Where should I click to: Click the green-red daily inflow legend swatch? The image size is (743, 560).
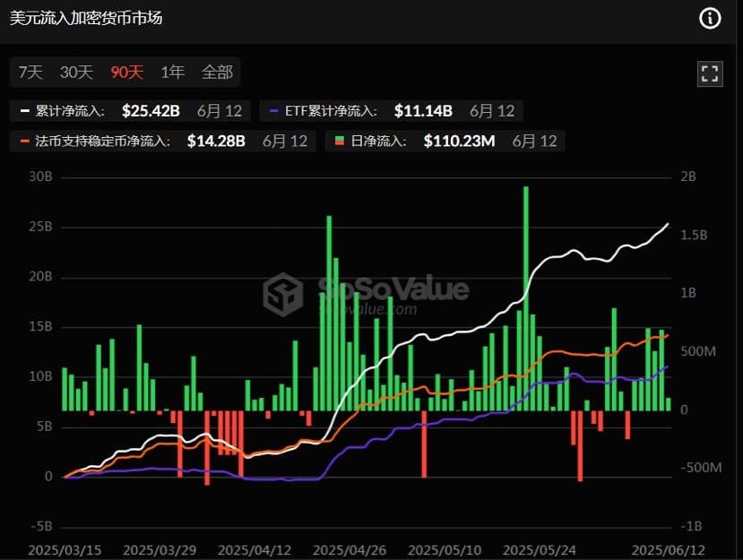[x=340, y=142]
